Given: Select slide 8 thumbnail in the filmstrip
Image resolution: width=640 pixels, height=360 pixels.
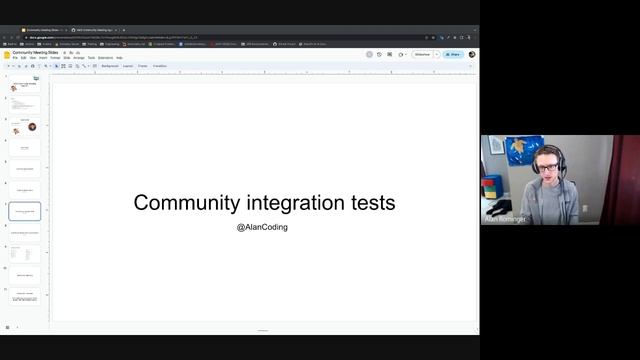Looking at the screenshot, I should (x=24, y=233).
